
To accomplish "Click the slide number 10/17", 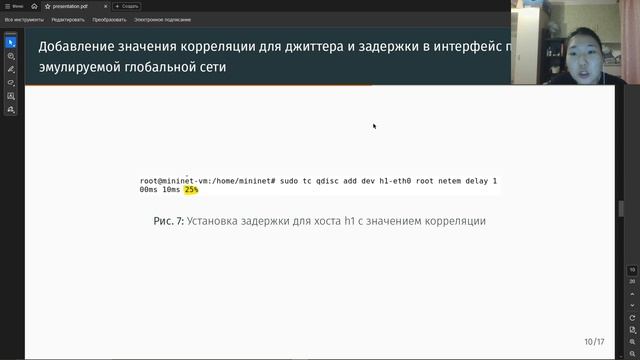I will tap(594, 342).
